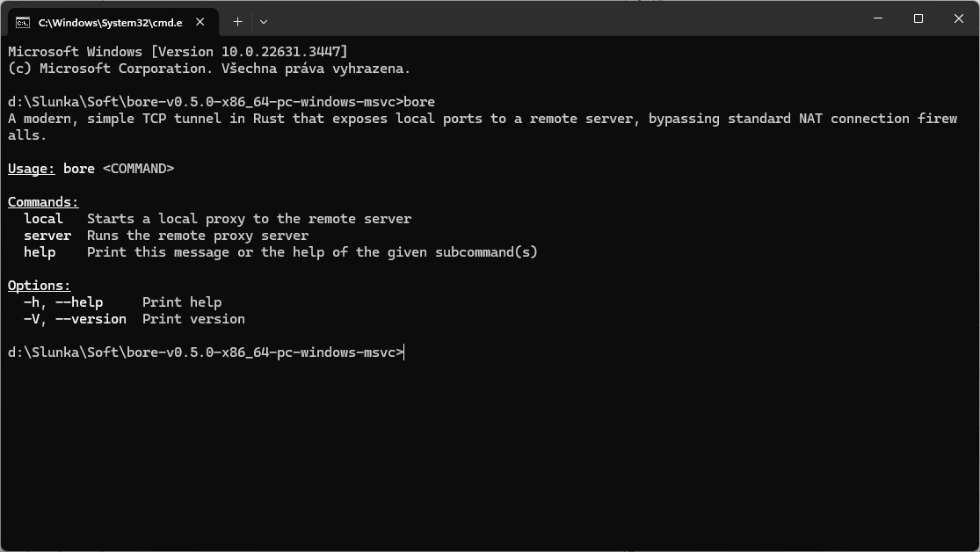Click the cursor at the last prompt
Viewport: 980px width, 552px height.
(x=405, y=352)
